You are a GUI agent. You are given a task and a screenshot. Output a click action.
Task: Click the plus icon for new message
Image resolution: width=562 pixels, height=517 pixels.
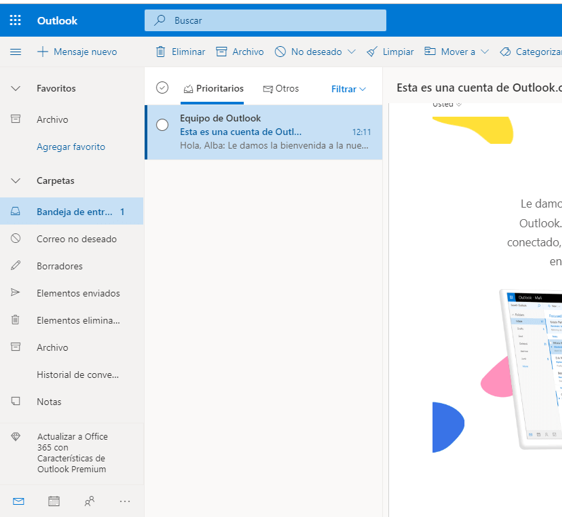(42, 52)
